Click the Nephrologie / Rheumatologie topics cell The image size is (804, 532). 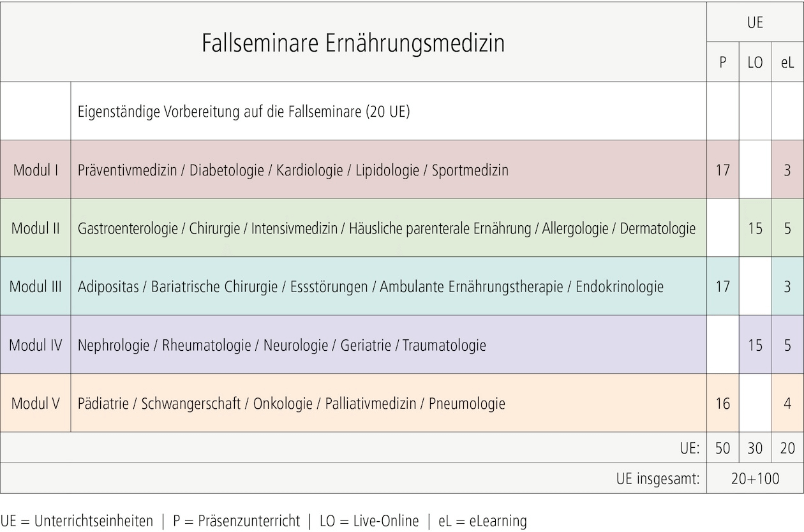(x=281, y=345)
